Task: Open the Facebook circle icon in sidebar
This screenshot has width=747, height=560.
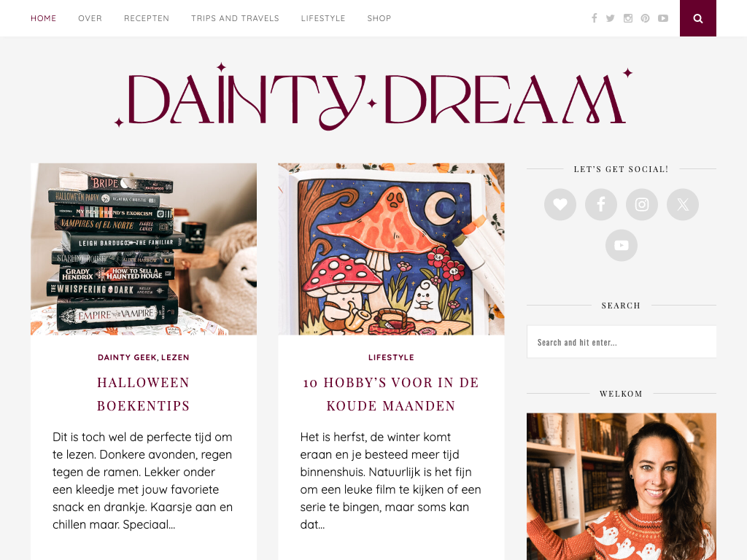Action: coord(601,204)
